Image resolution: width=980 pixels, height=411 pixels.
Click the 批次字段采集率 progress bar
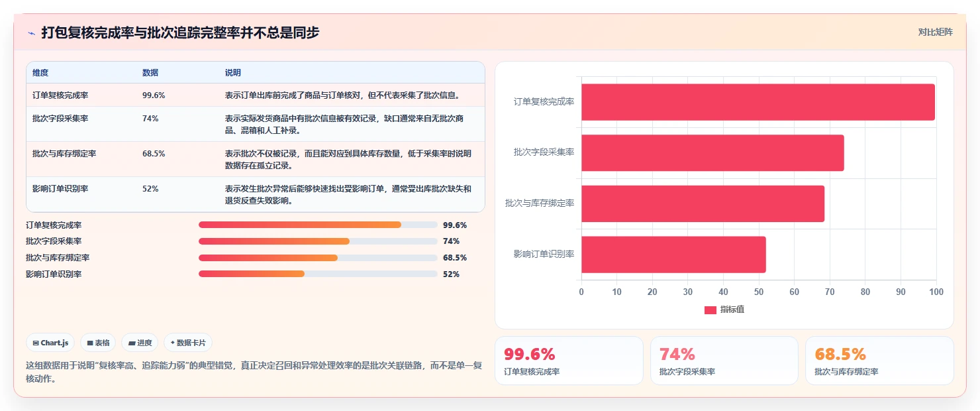point(318,241)
